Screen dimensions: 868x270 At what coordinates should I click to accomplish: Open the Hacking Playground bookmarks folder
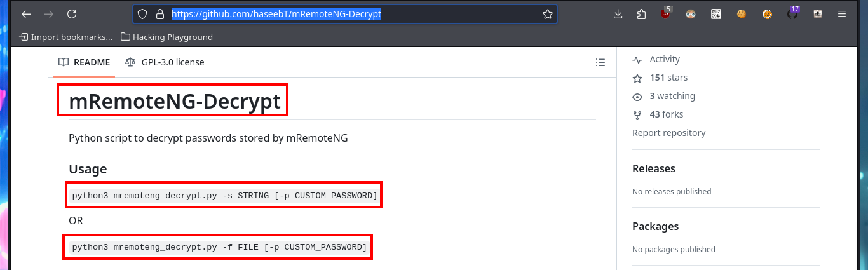click(166, 37)
